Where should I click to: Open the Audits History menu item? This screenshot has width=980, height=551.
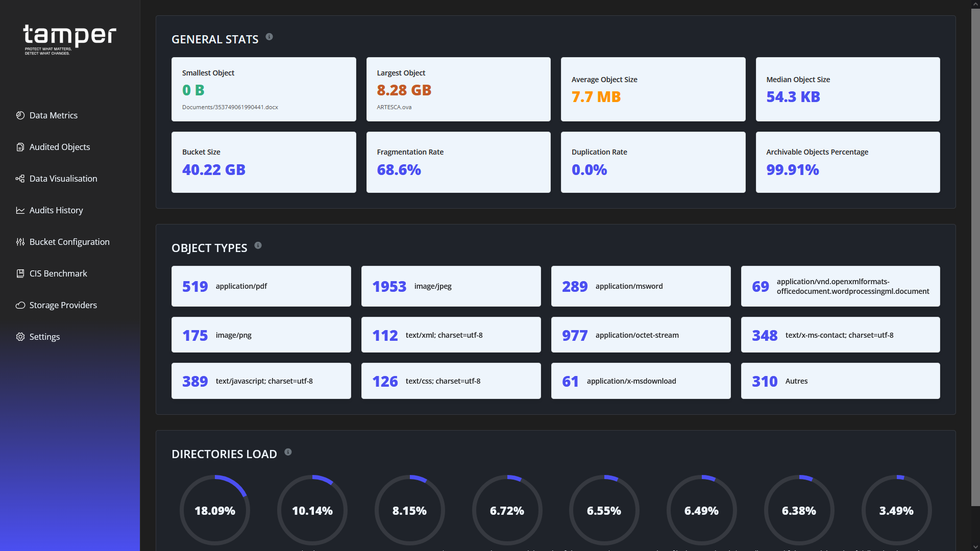pyautogui.click(x=56, y=210)
